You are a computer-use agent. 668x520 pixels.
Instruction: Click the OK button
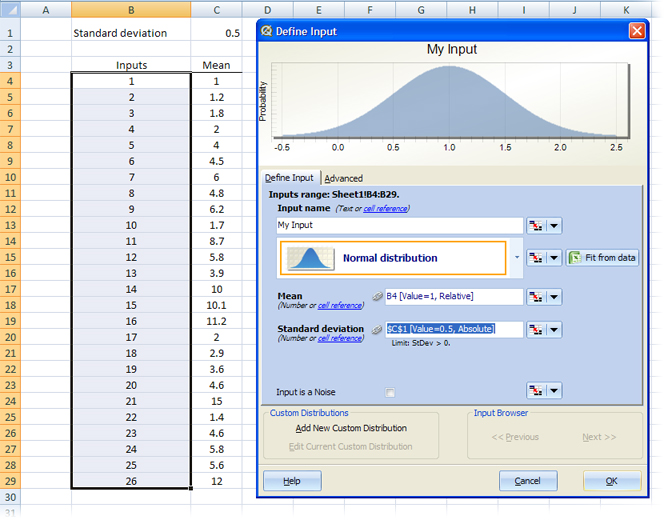click(612, 481)
